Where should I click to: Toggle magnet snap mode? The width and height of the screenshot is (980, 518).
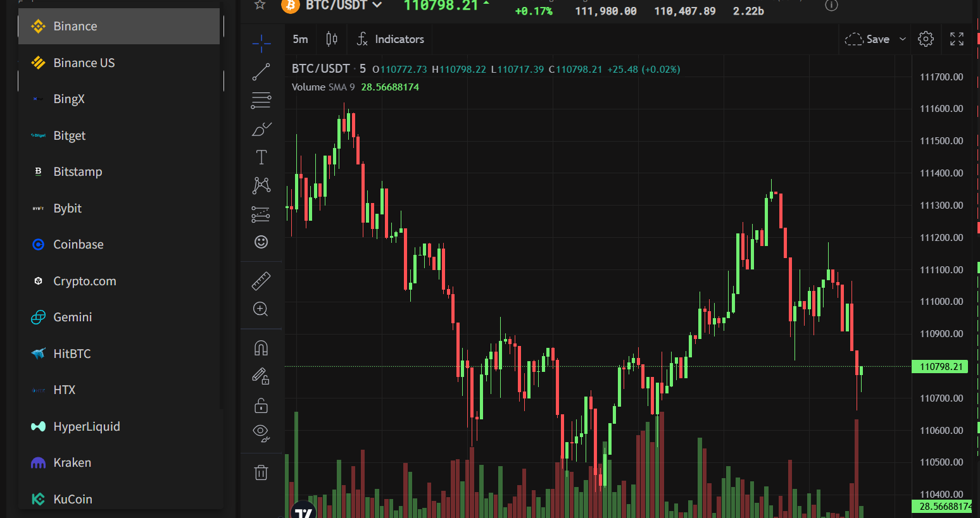261,348
